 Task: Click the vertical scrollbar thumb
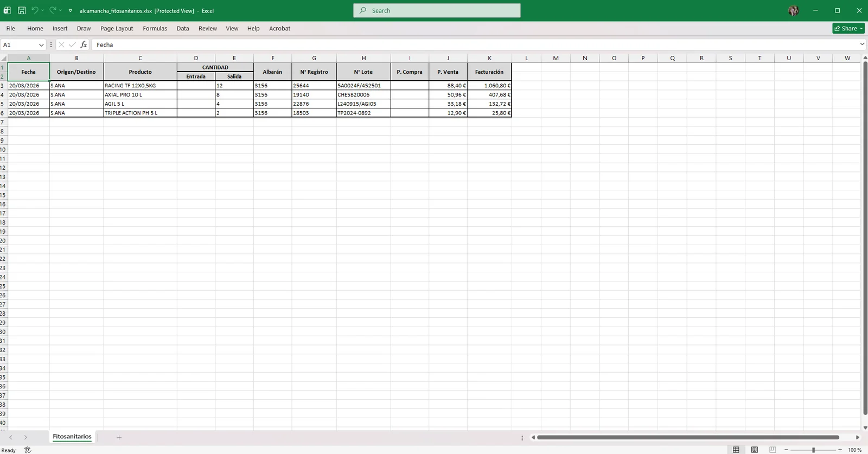coord(865,238)
